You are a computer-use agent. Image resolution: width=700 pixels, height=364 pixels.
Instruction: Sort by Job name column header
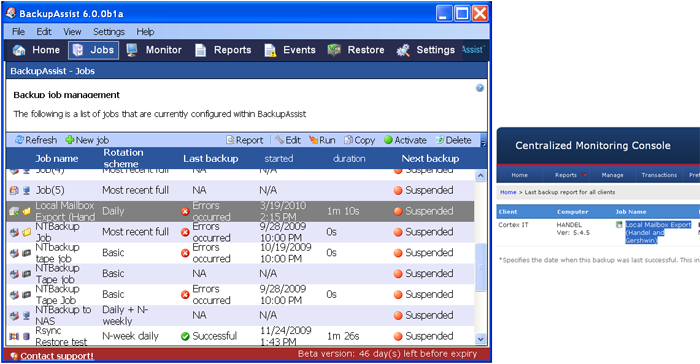57,159
